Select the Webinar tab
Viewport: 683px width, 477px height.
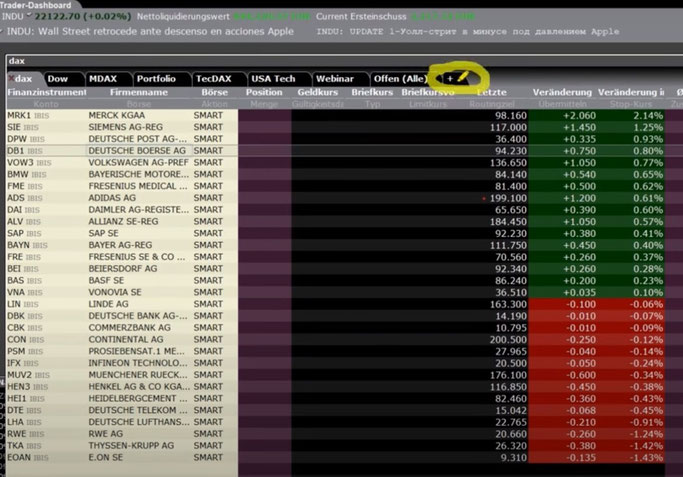click(335, 79)
